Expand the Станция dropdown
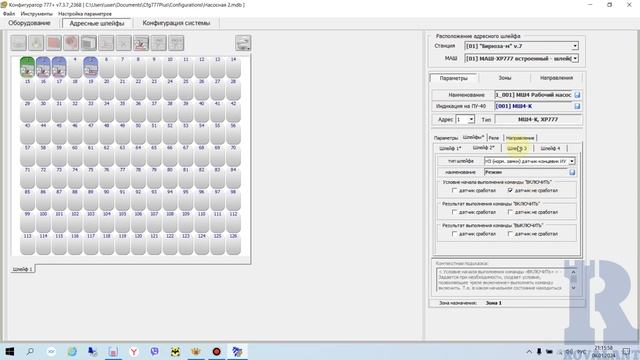This screenshot has width=640, height=360. pyautogui.click(x=575, y=46)
